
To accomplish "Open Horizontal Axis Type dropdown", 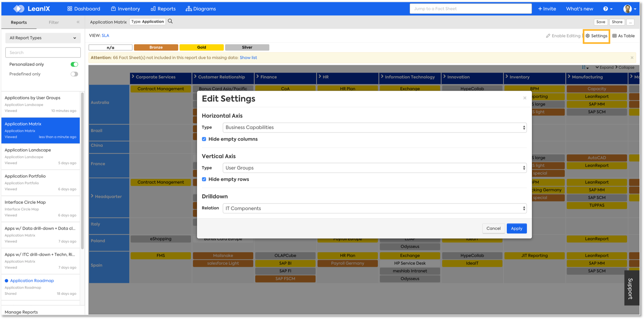I will coord(374,127).
